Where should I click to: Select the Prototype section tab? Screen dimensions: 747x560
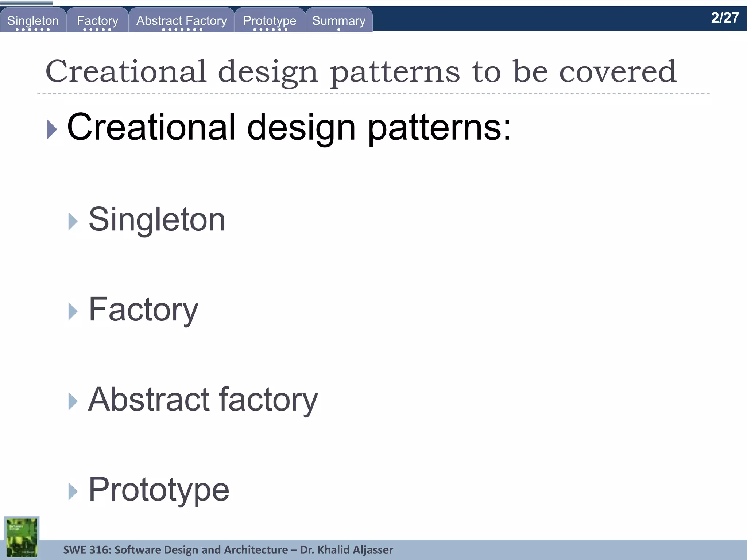pos(270,20)
